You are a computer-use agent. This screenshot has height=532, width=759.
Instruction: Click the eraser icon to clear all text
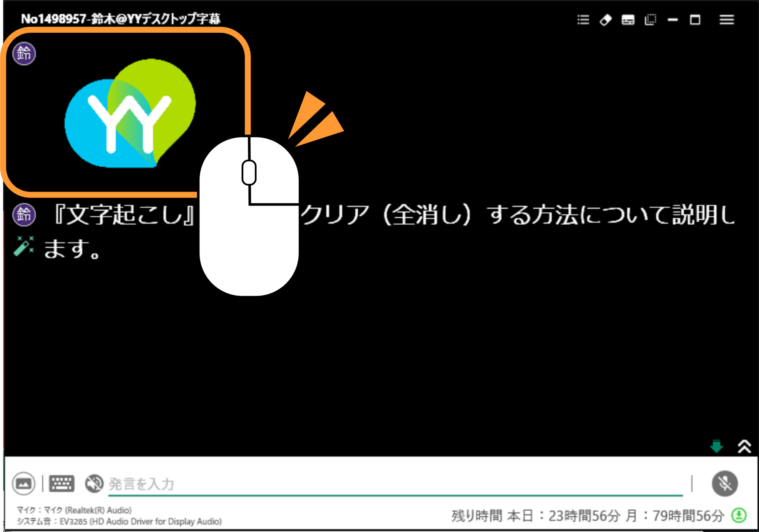(605, 20)
